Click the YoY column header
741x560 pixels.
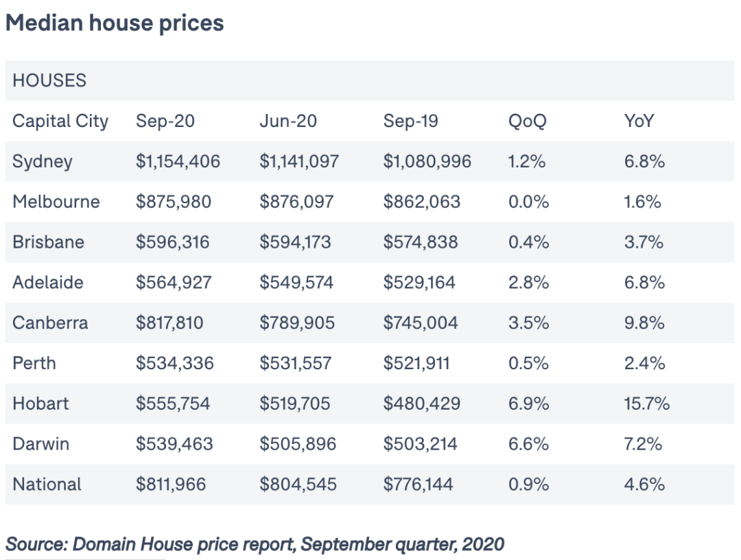(639, 121)
